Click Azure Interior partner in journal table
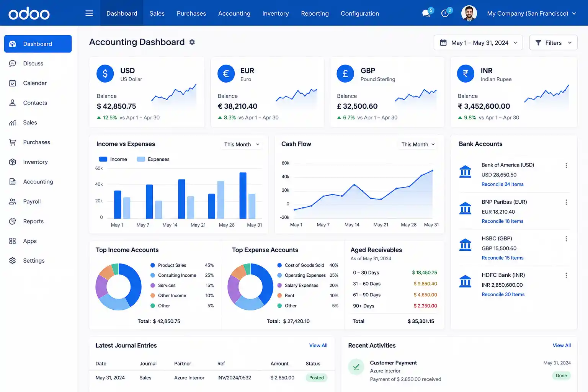 [189, 378]
